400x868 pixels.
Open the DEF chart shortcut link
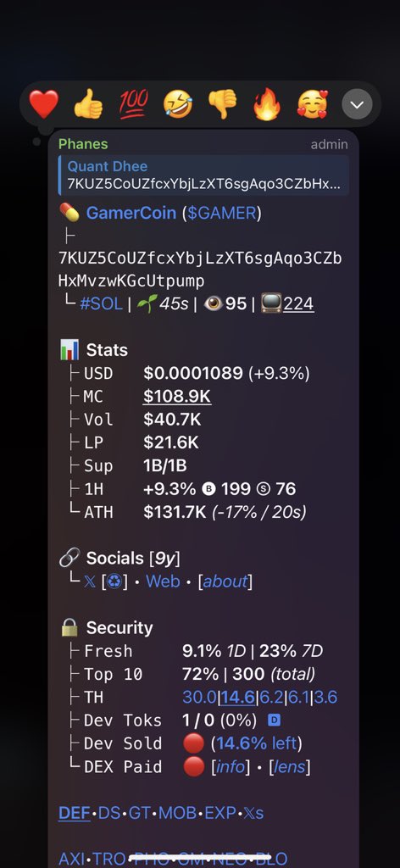(74, 813)
